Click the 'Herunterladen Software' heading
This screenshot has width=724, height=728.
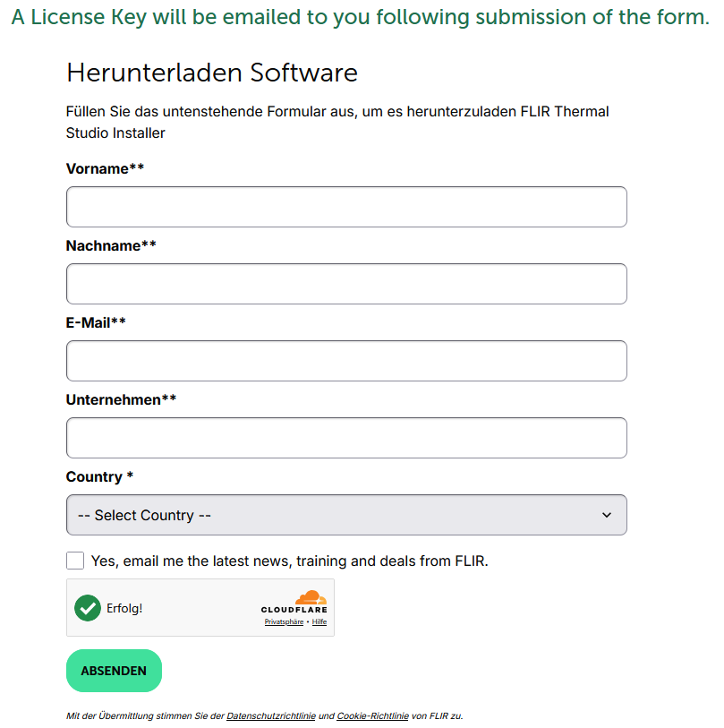tap(212, 73)
